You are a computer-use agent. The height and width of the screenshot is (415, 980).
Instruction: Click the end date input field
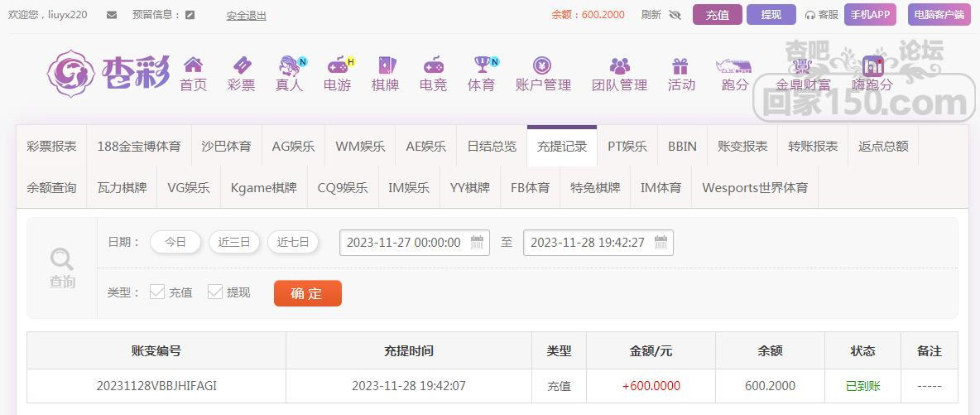click(598, 243)
